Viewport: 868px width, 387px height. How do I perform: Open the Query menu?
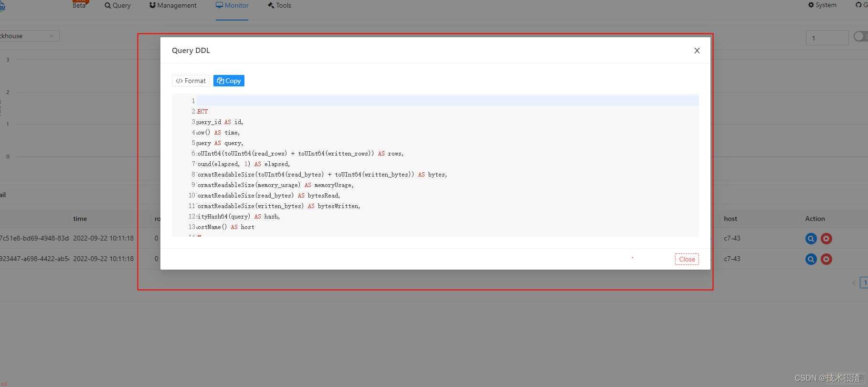pyautogui.click(x=117, y=5)
